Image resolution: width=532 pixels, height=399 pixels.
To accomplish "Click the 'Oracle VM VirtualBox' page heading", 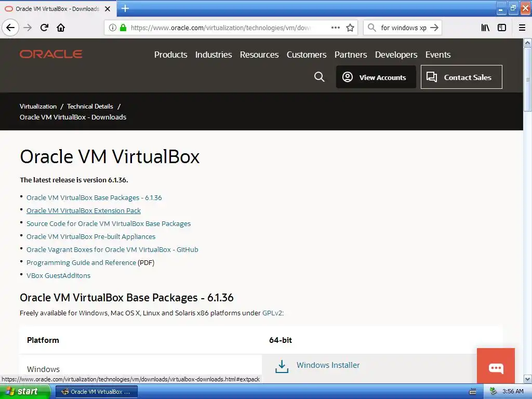I will [110, 156].
